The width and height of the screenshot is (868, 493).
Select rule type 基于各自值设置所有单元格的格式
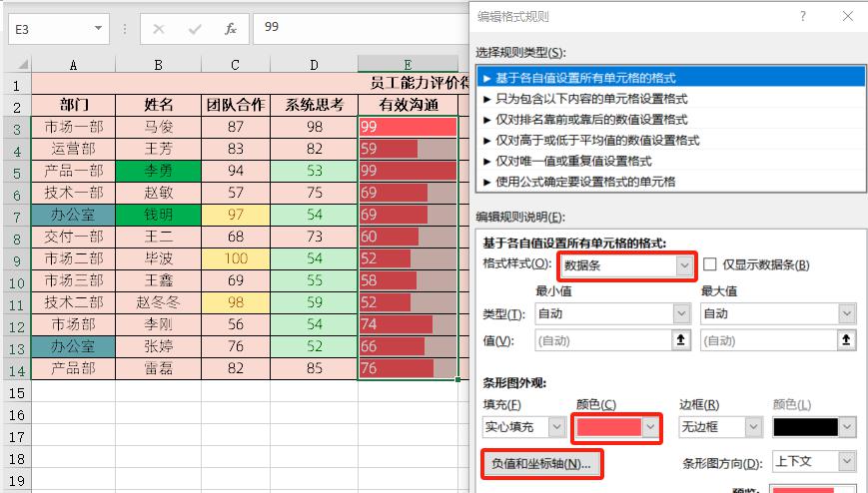(671, 78)
